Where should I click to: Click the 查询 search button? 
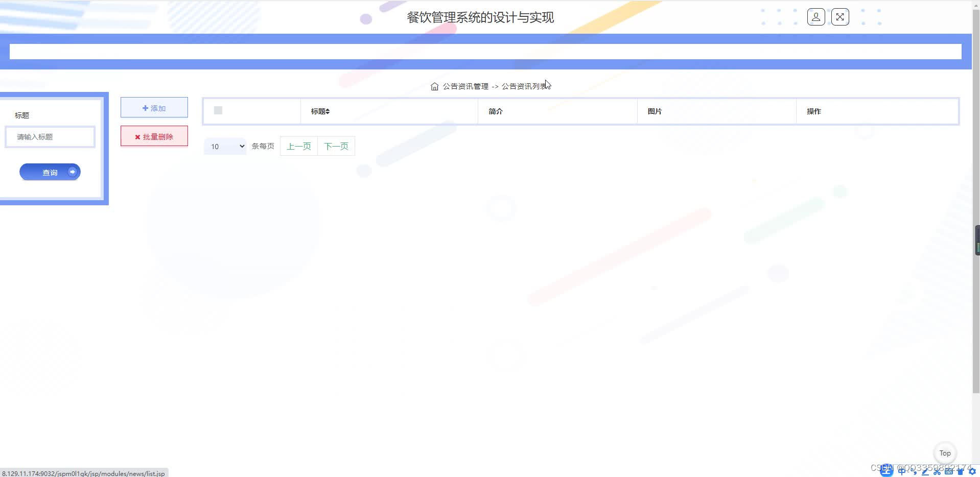[x=50, y=172]
